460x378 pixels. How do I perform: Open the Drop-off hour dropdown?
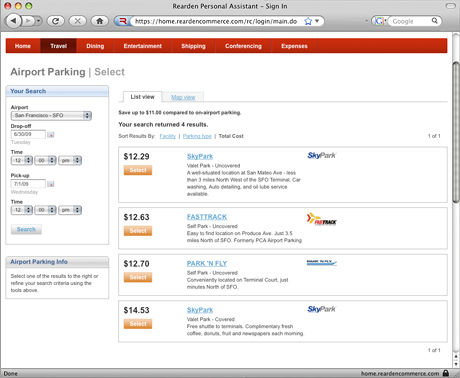[x=22, y=160]
